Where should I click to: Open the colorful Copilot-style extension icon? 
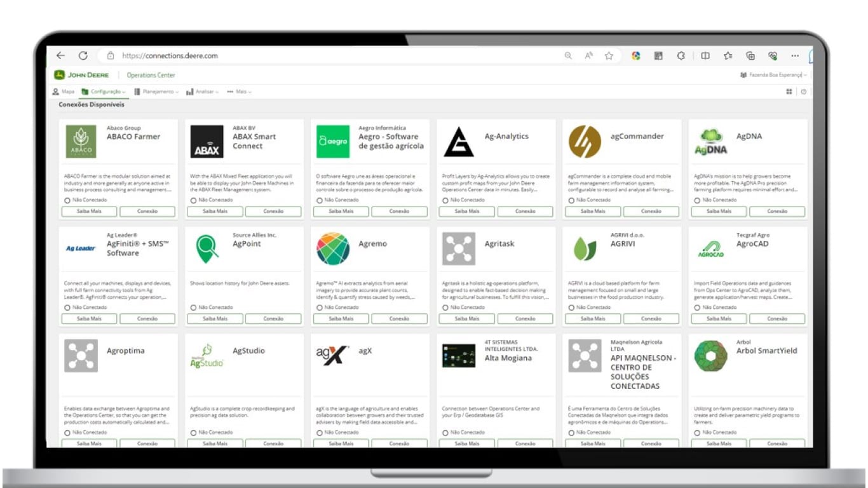(x=636, y=56)
